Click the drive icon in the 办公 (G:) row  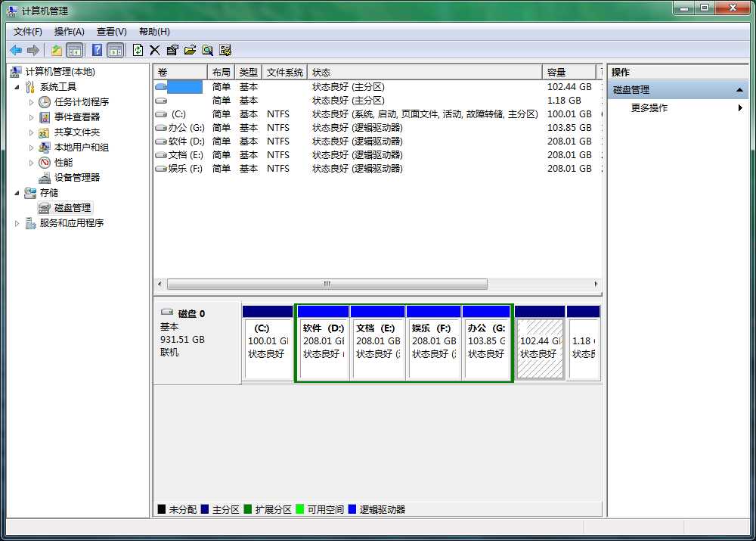click(x=161, y=128)
